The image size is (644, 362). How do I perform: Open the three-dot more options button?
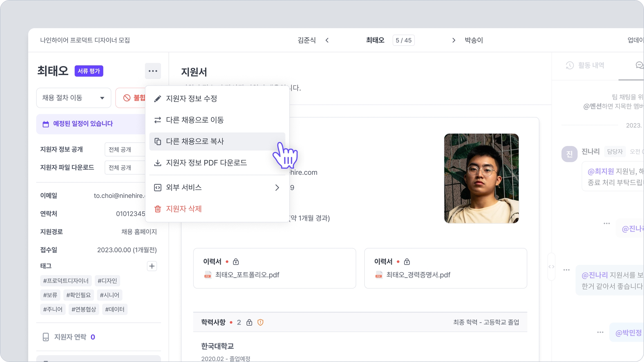click(x=153, y=71)
